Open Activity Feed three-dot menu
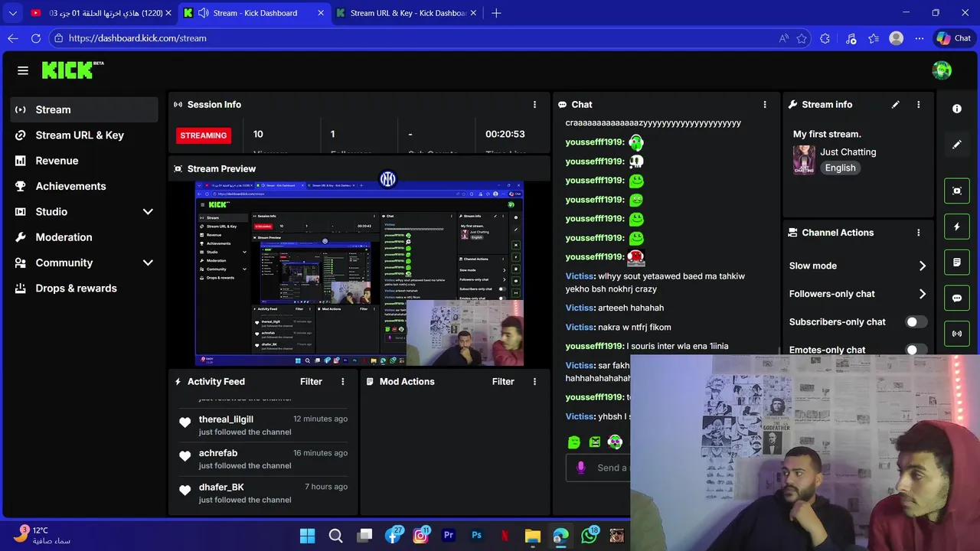980x551 pixels. 343,382
